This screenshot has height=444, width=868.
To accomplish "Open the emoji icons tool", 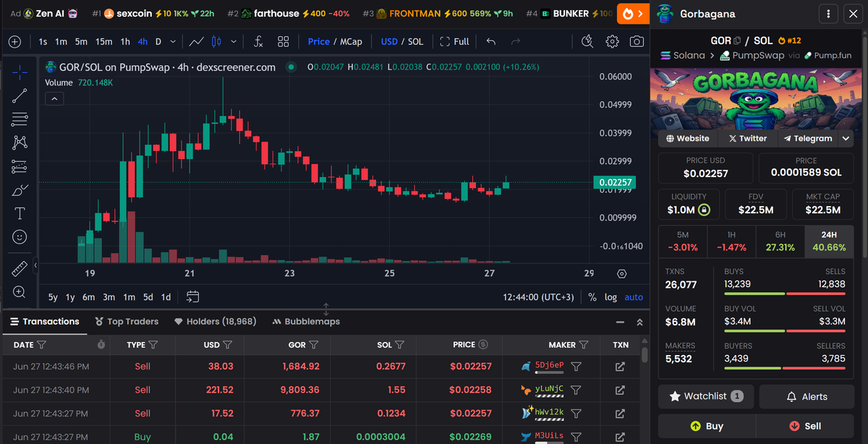I will 20,236.
